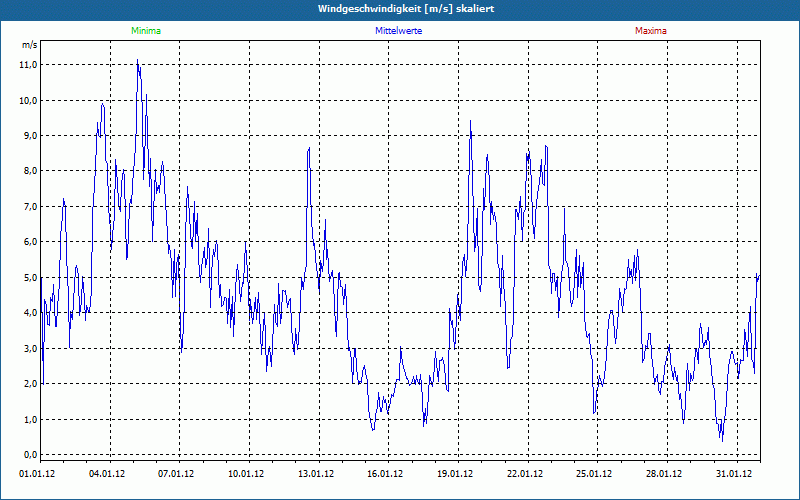Select the red Maxima legend label

point(651,31)
